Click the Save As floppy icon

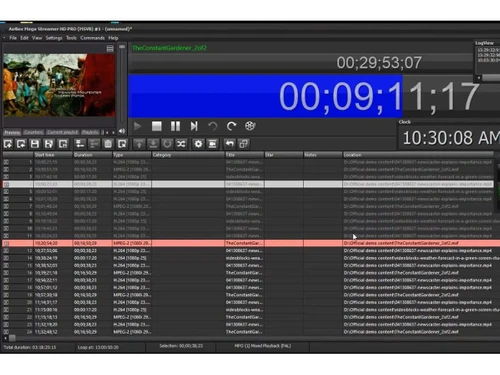click(x=49, y=144)
